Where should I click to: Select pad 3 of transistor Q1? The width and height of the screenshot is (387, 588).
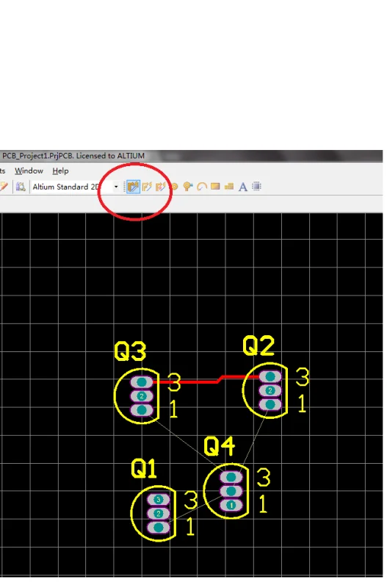click(158, 500)
